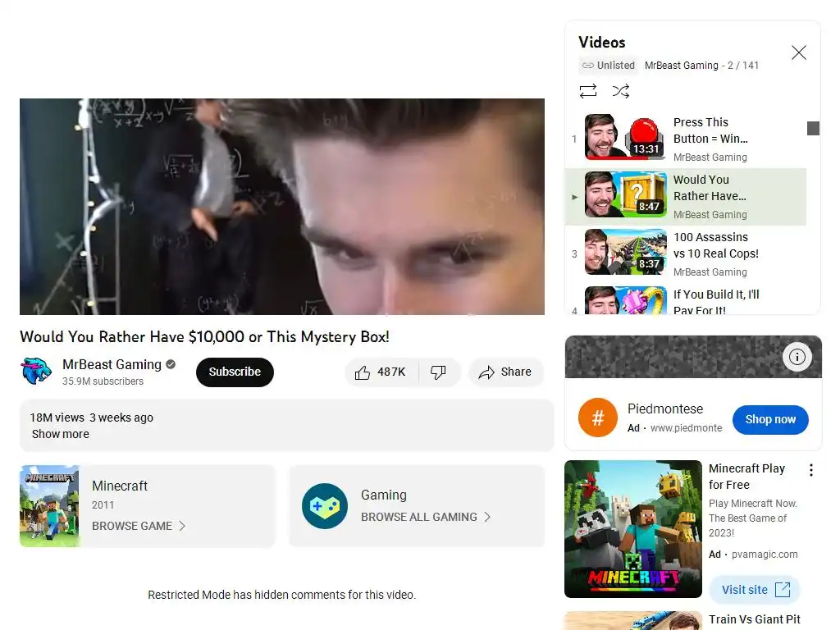840x630 pixels.
Task: Open Minecraft Play for Free ad thumbnail
Action: coord(633,529)
